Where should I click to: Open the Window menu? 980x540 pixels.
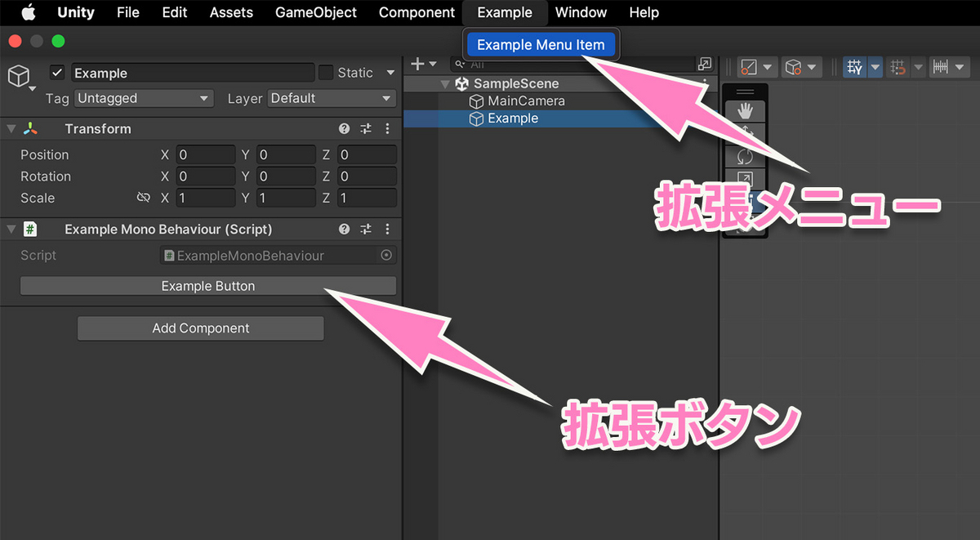click(581, 12)
